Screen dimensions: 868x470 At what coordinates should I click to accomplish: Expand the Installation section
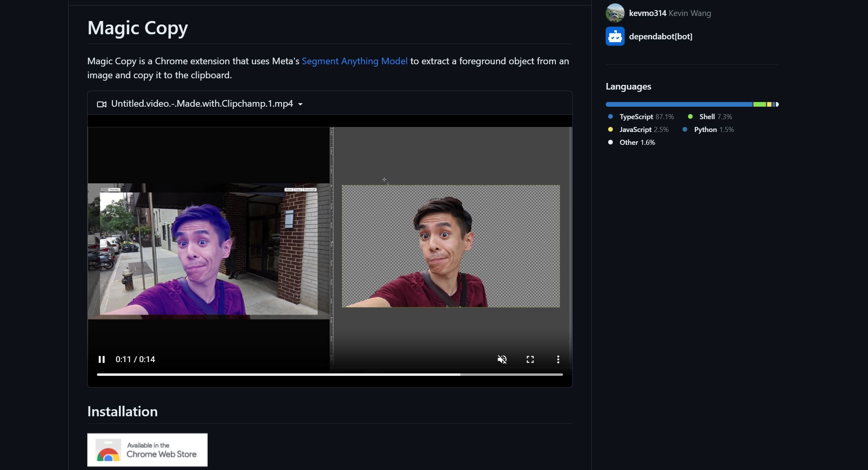point(122,412)
